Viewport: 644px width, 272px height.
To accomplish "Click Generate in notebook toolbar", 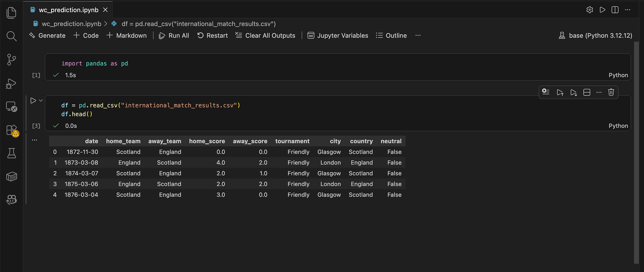I will (x=47, y=35).
